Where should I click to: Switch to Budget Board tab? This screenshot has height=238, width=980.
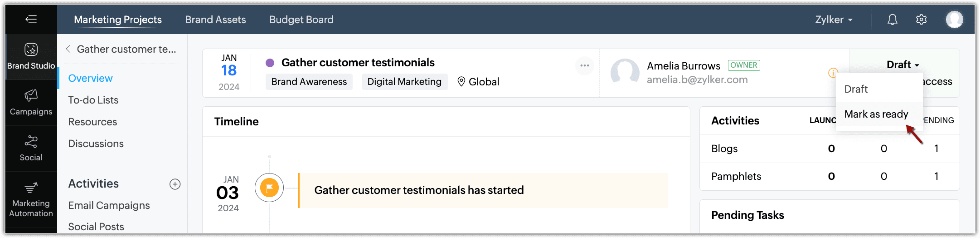pyautogui.click(x=301, y=20)
